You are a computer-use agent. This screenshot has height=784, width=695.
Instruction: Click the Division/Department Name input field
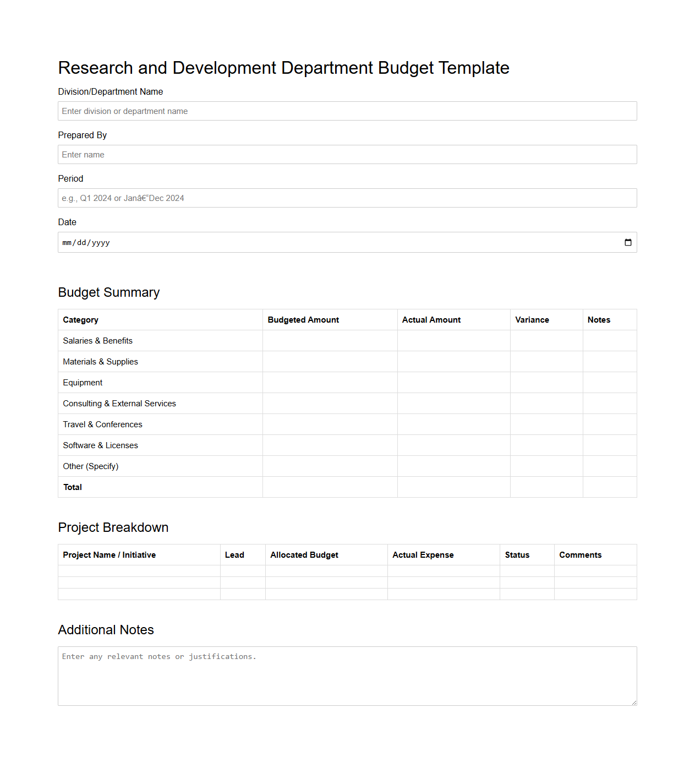pyautogui.click(x=347, y=111)
